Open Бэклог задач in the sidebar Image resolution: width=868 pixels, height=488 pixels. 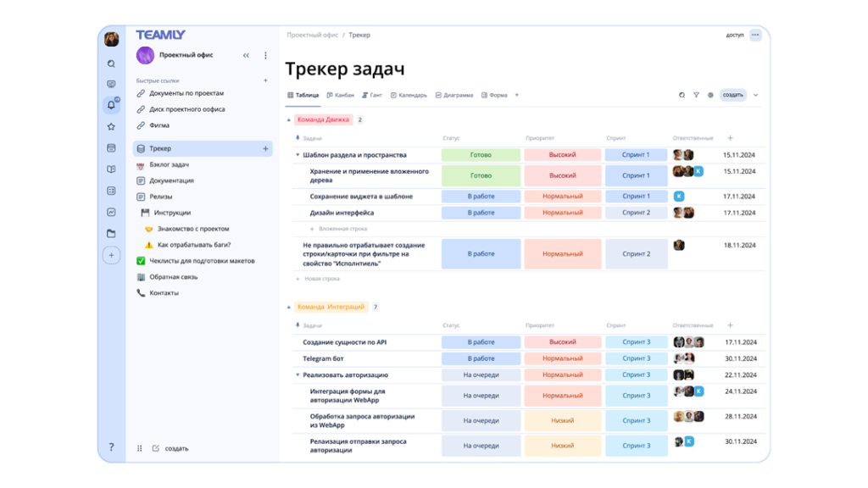(x=169, y=165)
